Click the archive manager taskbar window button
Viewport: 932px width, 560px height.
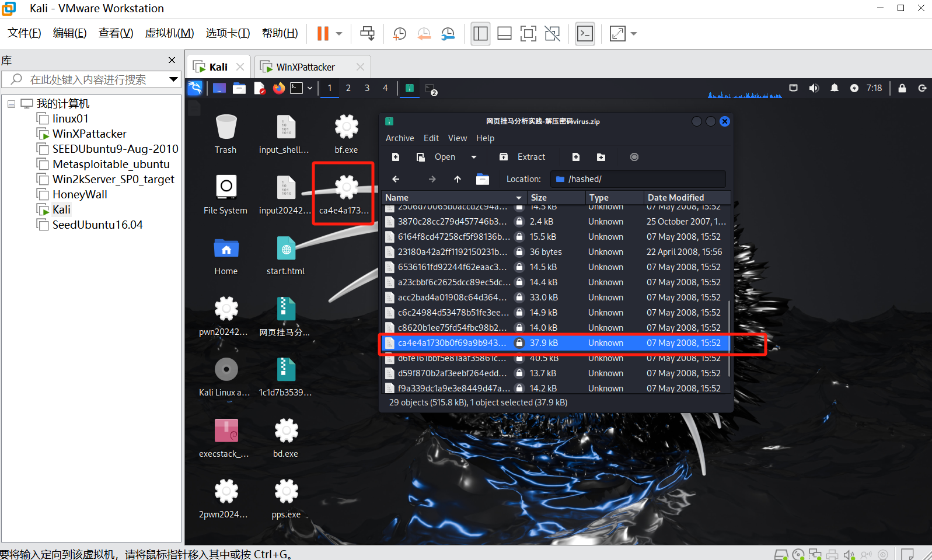(x=410, y=88)
